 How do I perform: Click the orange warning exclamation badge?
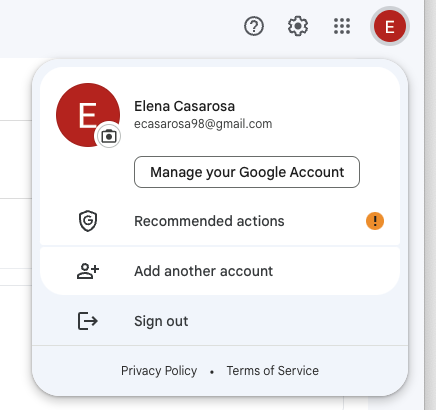tap(375, 221)
